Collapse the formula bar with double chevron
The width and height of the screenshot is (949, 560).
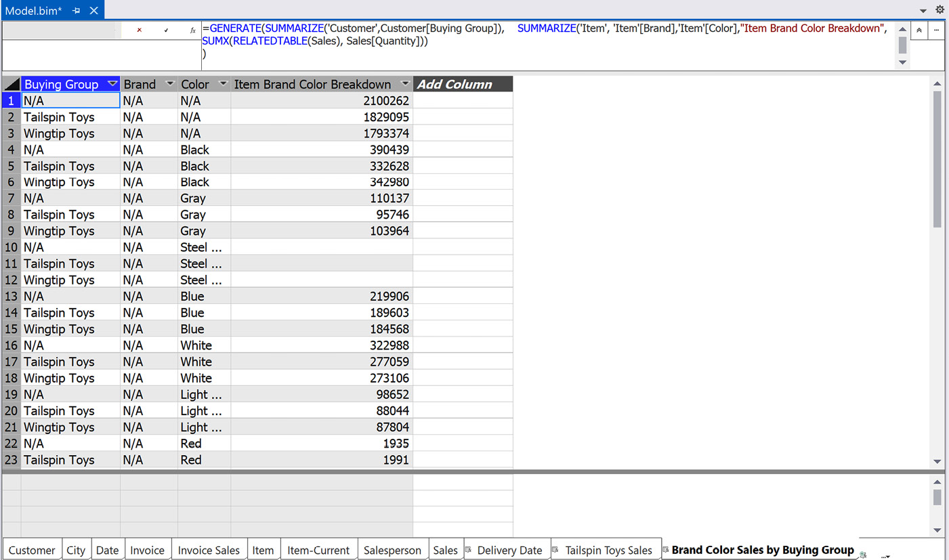point(919,30)
